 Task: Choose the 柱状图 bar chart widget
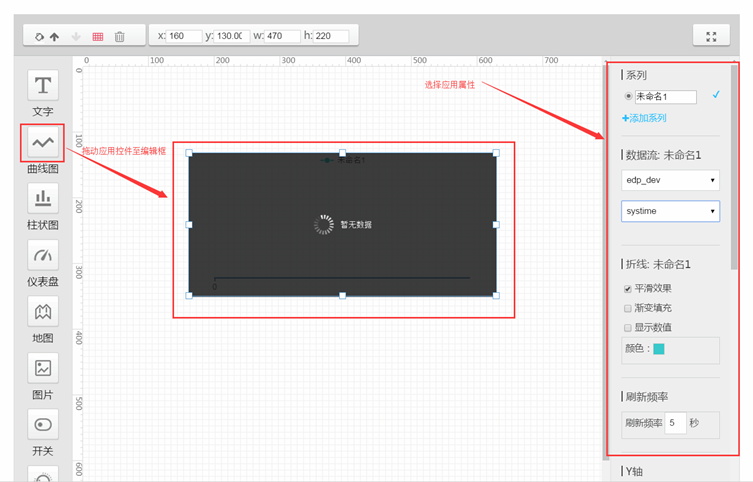point(43,198)
